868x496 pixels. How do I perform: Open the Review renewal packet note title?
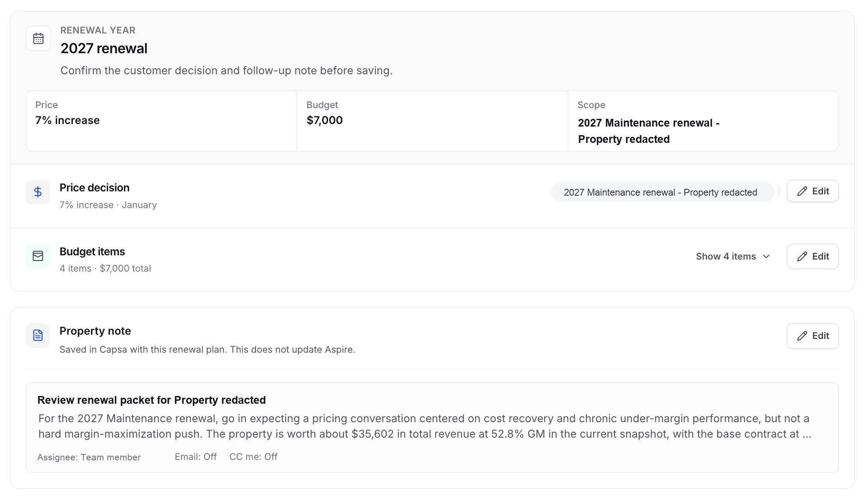[x=151, y=400]
